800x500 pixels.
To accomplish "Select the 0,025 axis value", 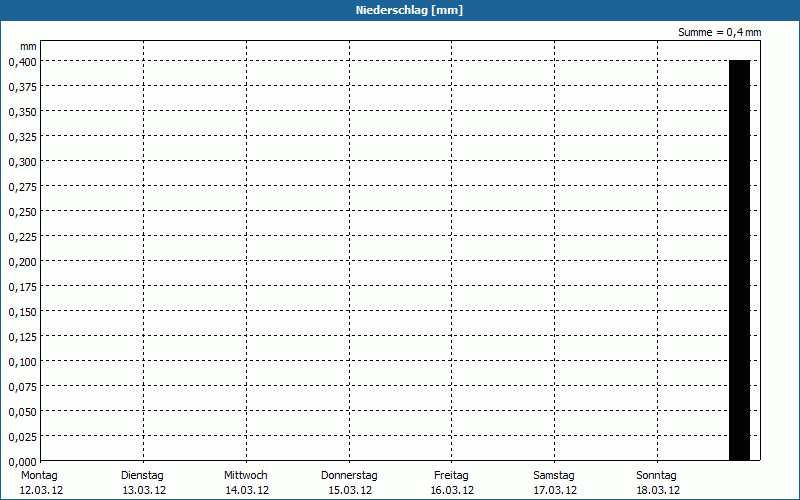I will point(22,437).
